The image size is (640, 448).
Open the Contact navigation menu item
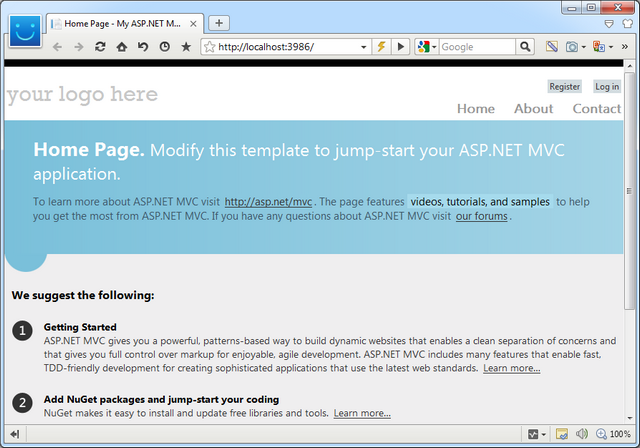596,109
